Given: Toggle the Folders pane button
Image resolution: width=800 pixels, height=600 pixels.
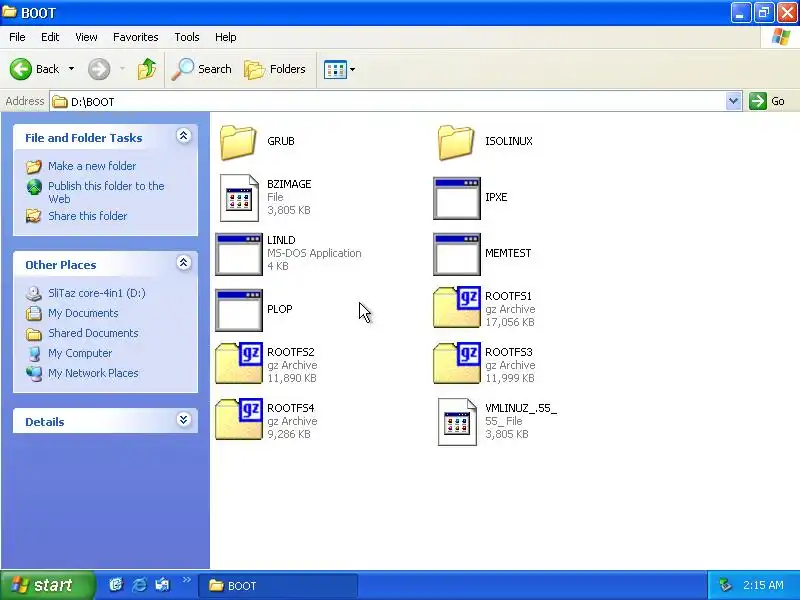Looking at the screenshot, I should pos(275,69).
